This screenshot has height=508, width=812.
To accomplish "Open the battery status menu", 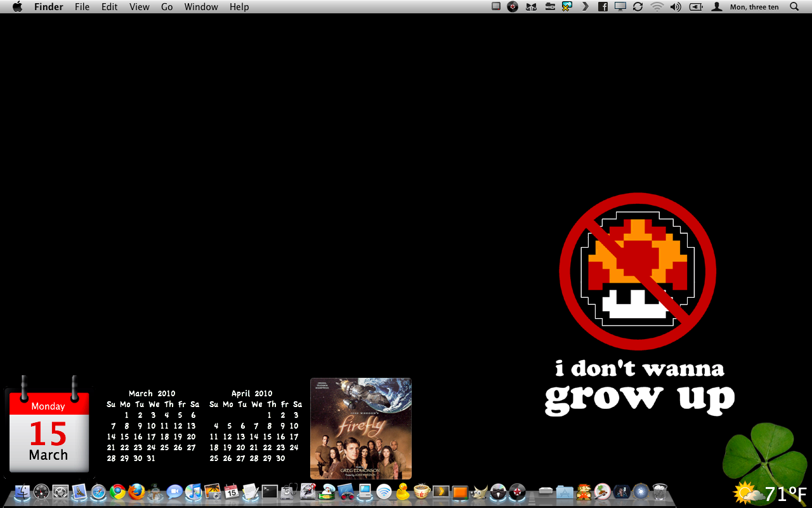I will pyautogui.click(x=697, y=7).
